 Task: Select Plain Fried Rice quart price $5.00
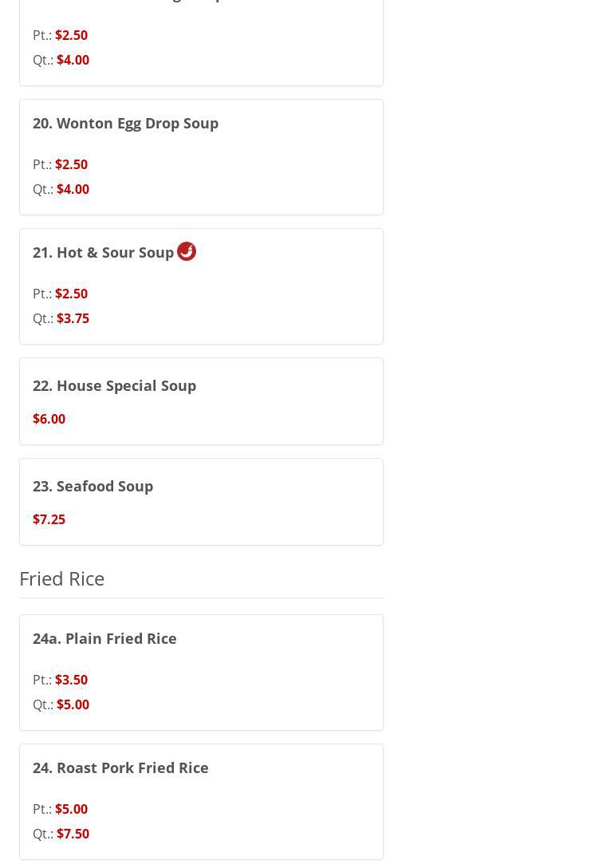73,704
